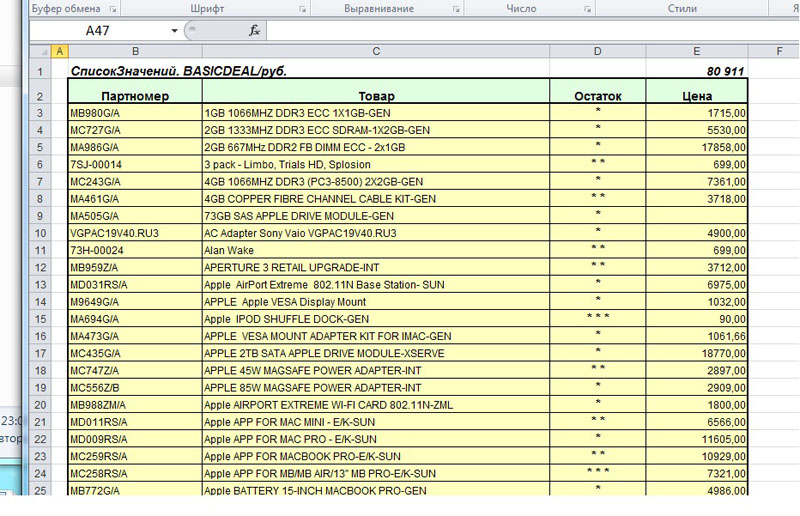The height and width of the screenshot is (516, 800).
Task: Click product APPLE 85W MAGSAFE POWER ADAPTER-INT
Action: (x=376, y=388)
